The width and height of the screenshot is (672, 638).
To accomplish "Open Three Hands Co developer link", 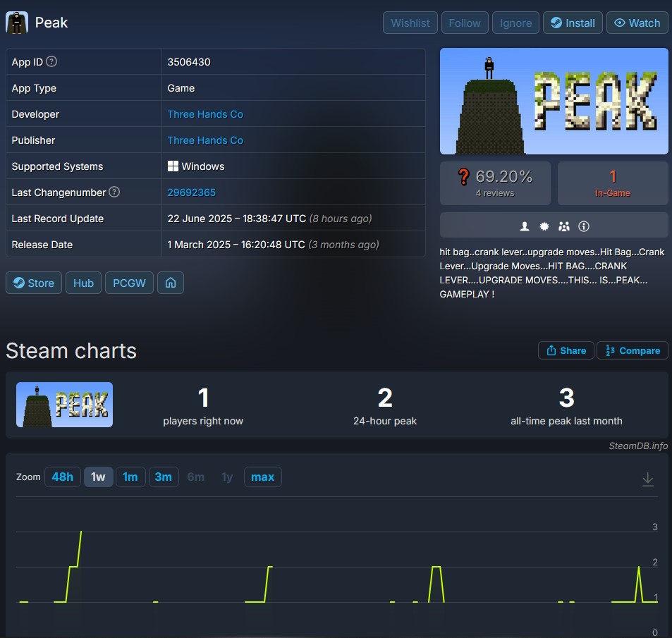I will click(205, 114).
